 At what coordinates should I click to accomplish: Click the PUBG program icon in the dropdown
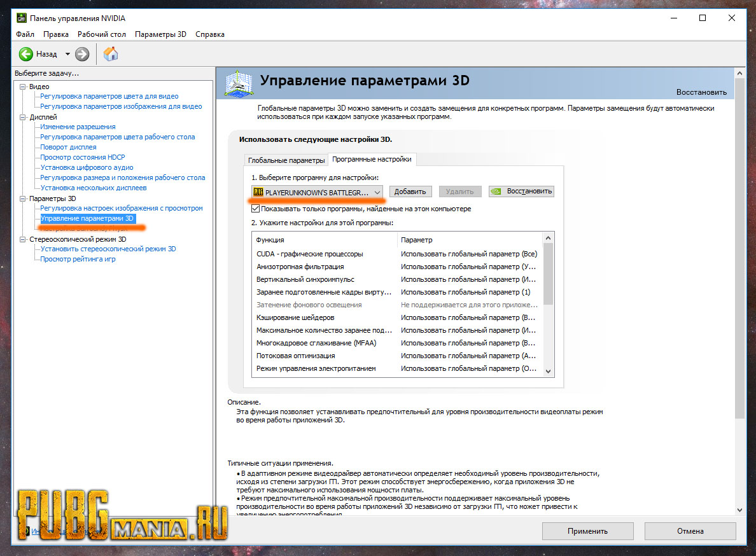click(258, 192)
